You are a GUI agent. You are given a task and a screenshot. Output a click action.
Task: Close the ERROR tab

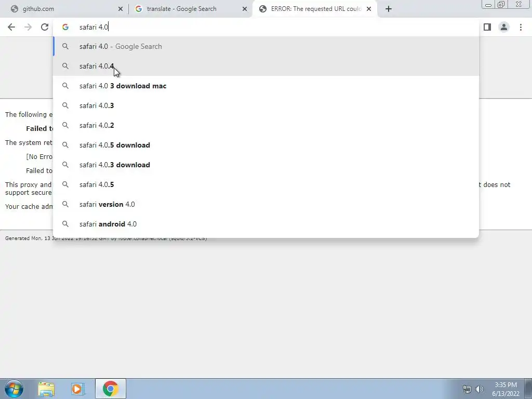[x=369, y=9]
